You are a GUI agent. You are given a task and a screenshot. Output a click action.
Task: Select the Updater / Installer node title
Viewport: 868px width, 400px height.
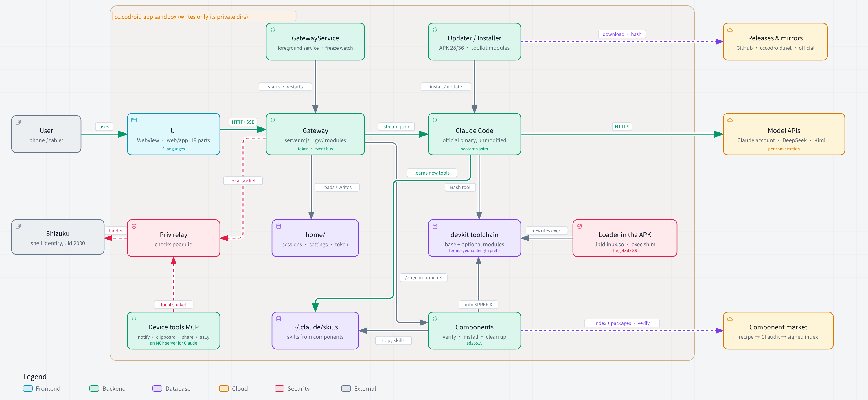pyautogui.click(x=475, y=38)
